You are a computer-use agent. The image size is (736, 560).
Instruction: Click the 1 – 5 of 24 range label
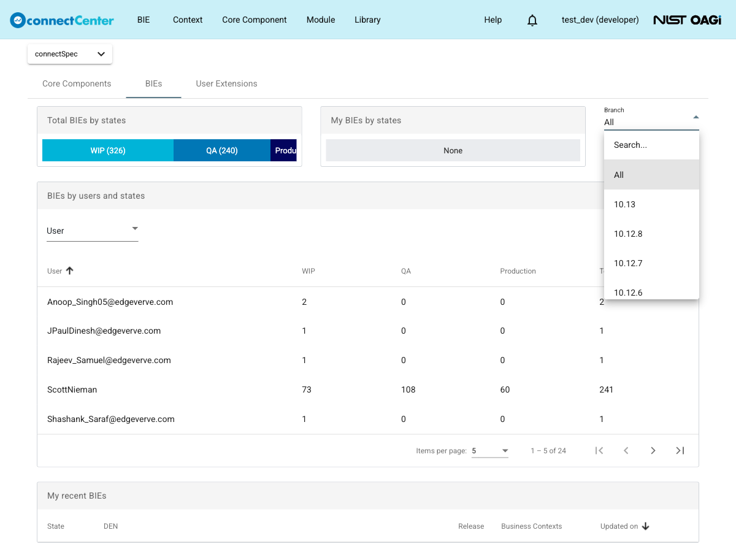click(548, 451)
